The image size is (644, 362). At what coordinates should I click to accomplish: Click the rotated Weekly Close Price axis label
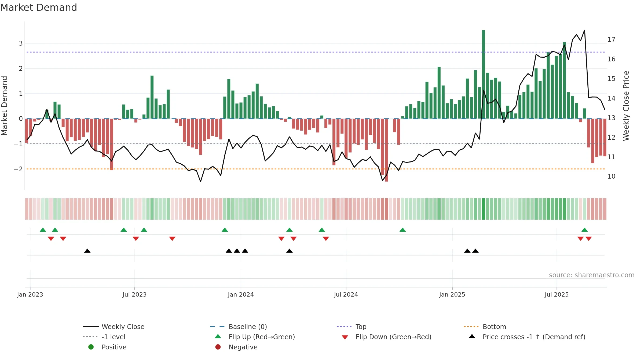626,106
